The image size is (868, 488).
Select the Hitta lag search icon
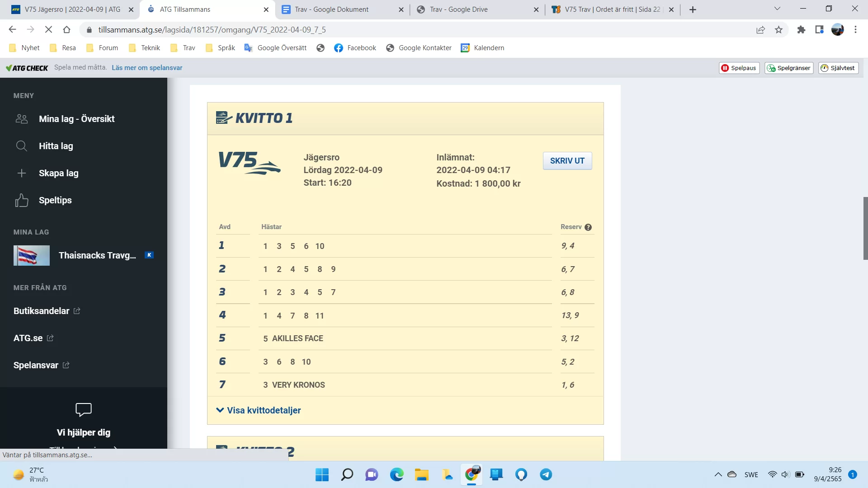tap(22, 146)
